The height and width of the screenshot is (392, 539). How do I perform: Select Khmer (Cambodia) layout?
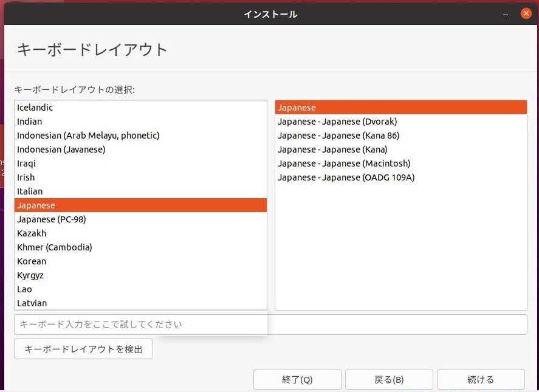click(x=140, y=247)
